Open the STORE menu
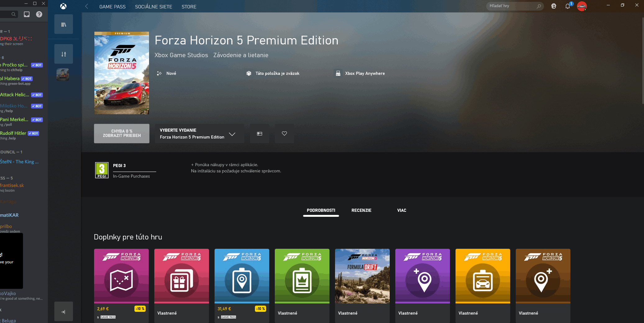The height and width of the screenshot is (323, 644). [x=189, y=7]
